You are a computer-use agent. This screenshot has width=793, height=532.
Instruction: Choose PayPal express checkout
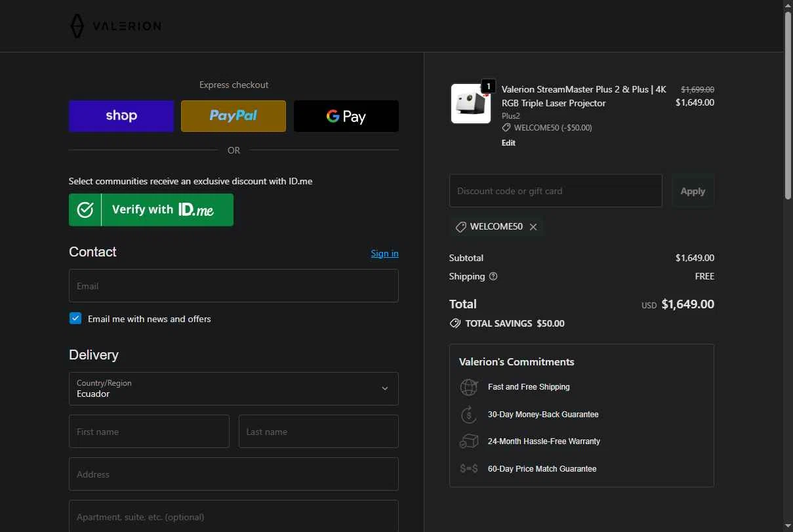pos(234,116)
